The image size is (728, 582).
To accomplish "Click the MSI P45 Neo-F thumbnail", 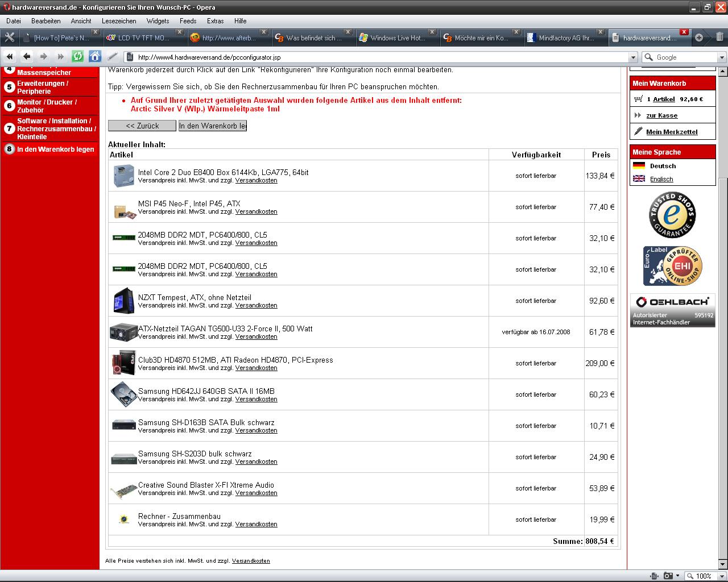I will tap(125, 211).
